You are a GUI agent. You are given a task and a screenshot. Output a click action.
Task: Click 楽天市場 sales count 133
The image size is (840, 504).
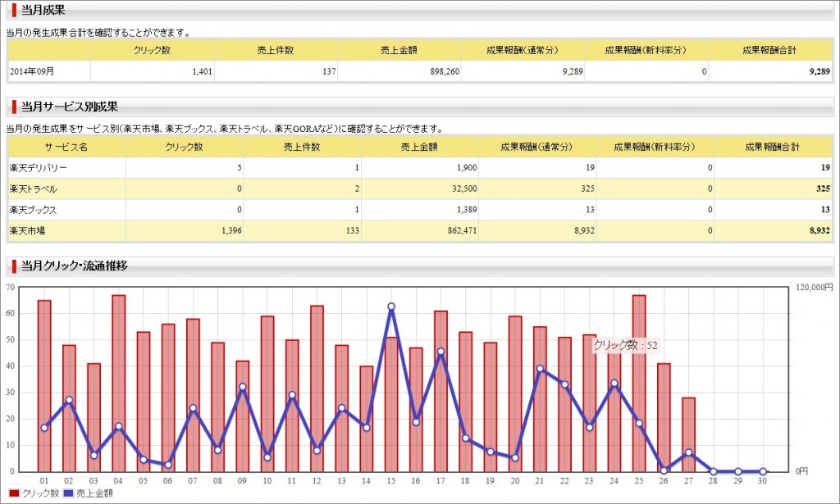tap(353, 230)
